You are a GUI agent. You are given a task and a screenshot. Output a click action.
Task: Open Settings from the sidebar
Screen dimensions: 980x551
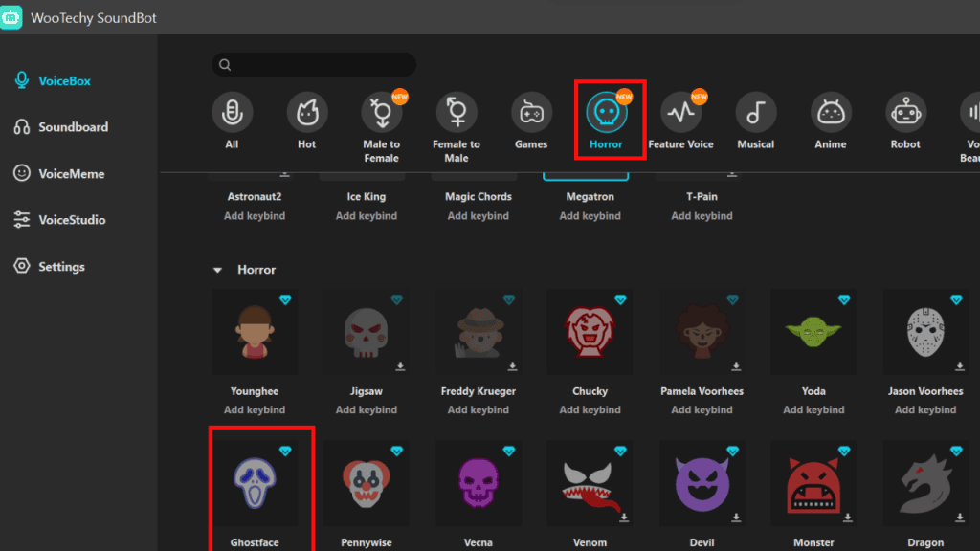tap(58, 266)
